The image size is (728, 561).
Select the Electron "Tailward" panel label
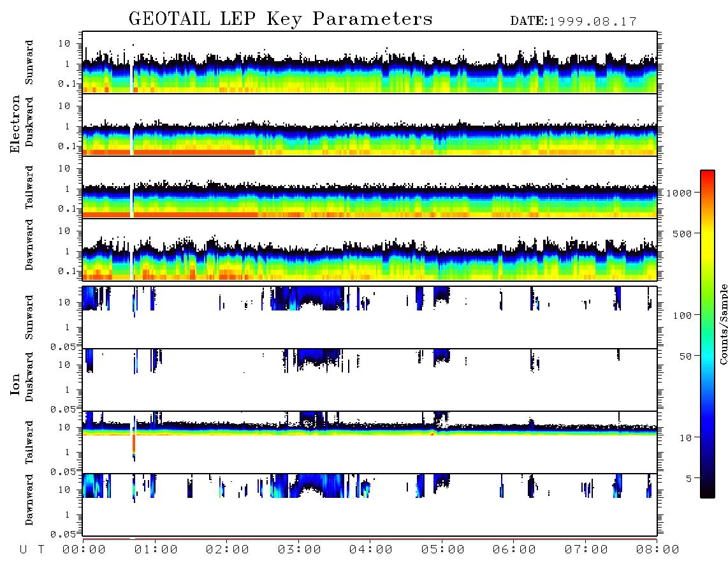coord(29,187)
